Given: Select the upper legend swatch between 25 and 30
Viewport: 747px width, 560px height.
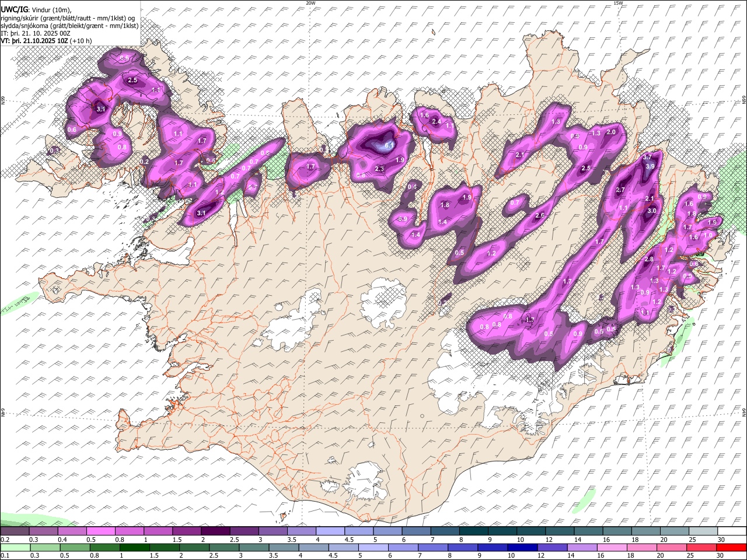Looking at the screenshot, I should (x=703, y=531).
